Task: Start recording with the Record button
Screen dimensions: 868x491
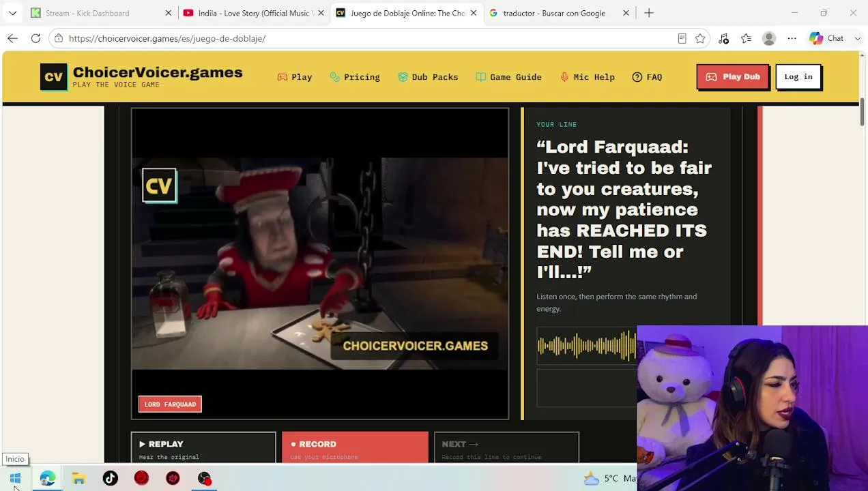Action: pos(355,448)
